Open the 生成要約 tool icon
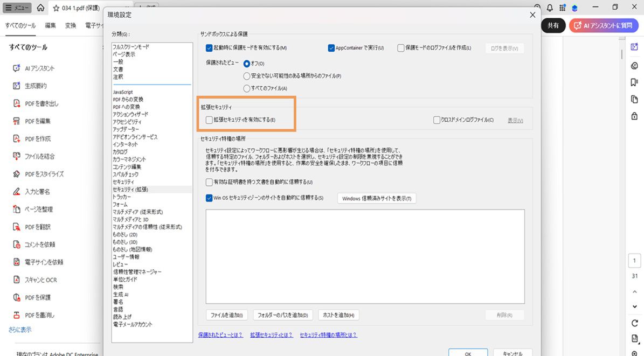The height and width of the screenshot is (356, 644). (x=16, y=86)
